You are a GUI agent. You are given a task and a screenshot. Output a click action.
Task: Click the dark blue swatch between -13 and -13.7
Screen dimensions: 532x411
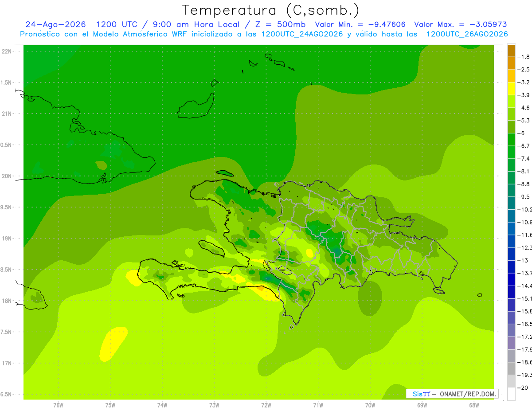[511, 266]
